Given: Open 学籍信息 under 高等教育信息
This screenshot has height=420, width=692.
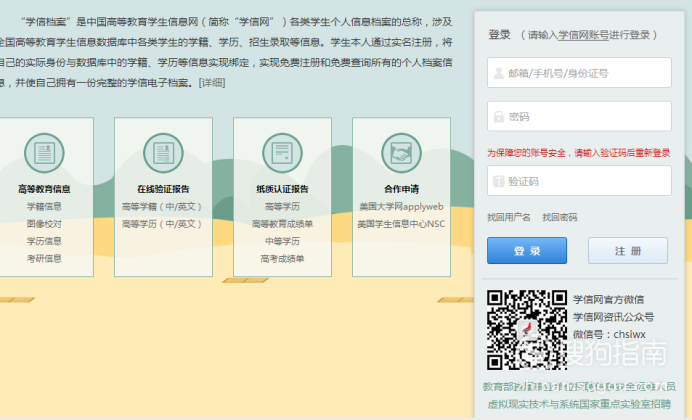Looking at the screenshot, I should click(44, 206).
